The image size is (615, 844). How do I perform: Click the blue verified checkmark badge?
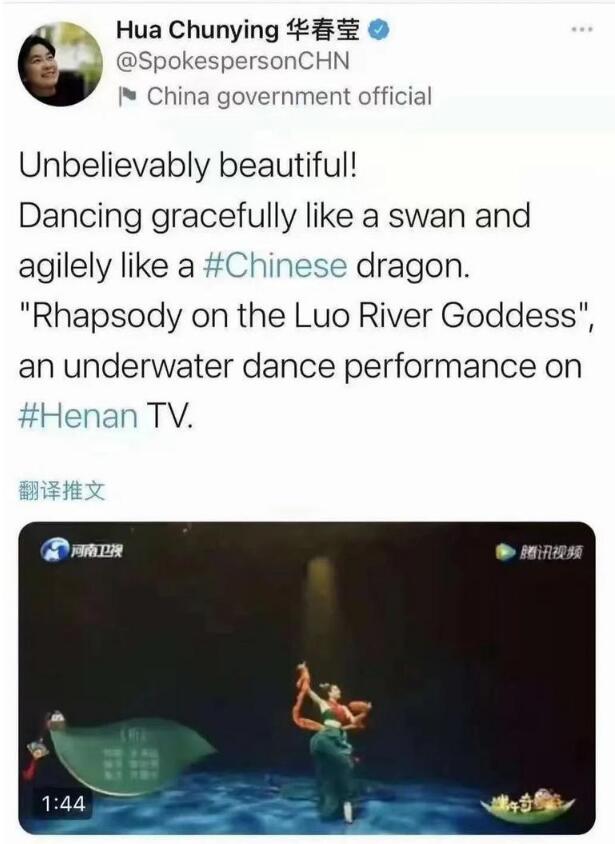coord(379,30)
